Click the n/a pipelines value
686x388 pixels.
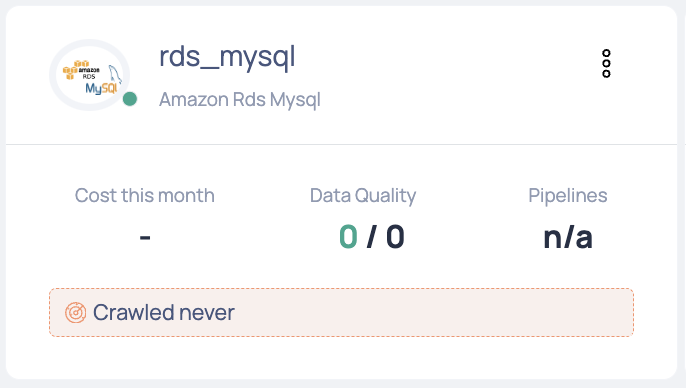[567, 237]
